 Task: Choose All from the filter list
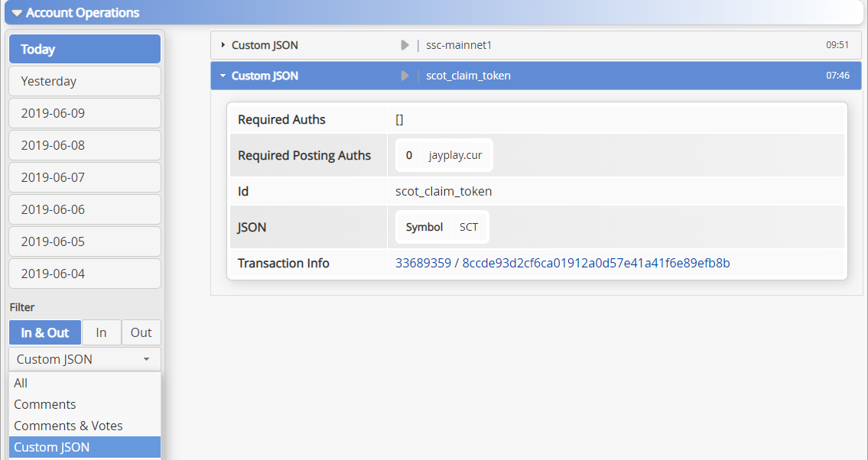click(x=21, y=383)
